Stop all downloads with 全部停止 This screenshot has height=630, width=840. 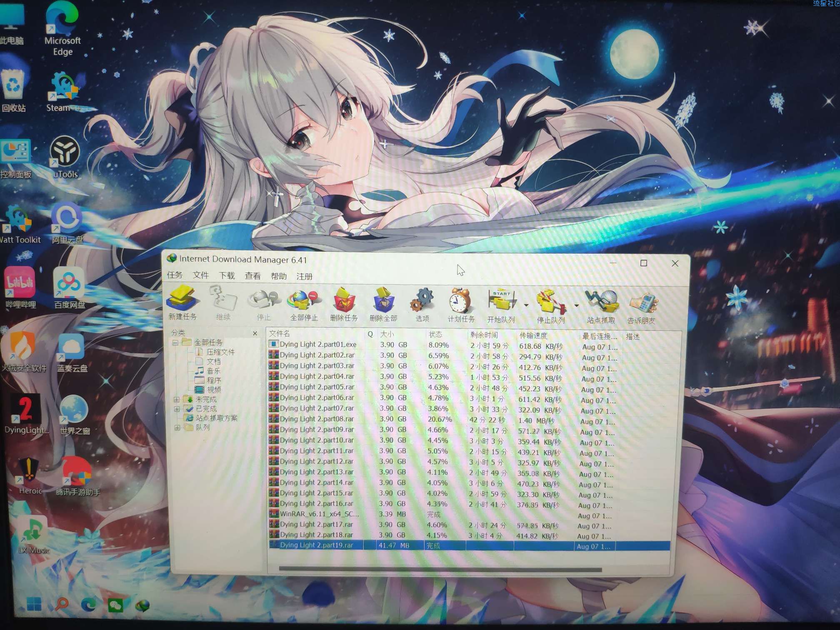tap(304, 304)
